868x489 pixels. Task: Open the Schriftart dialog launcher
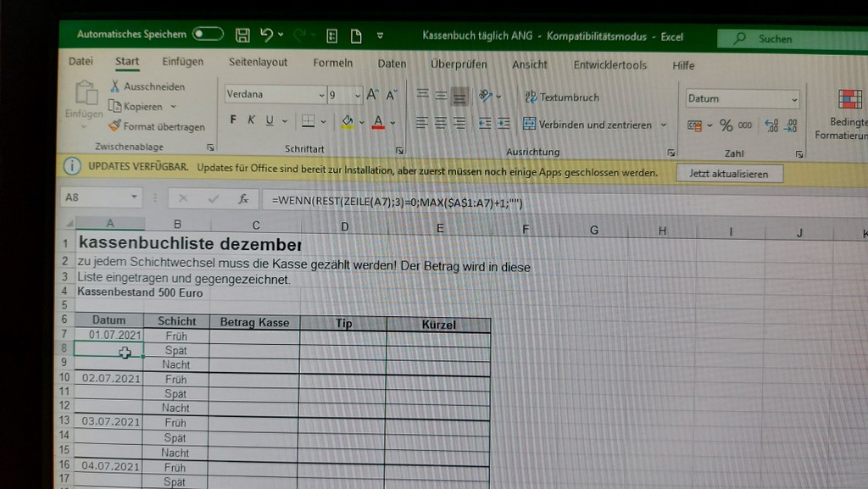pyautogui.click(x=399, y=151)
